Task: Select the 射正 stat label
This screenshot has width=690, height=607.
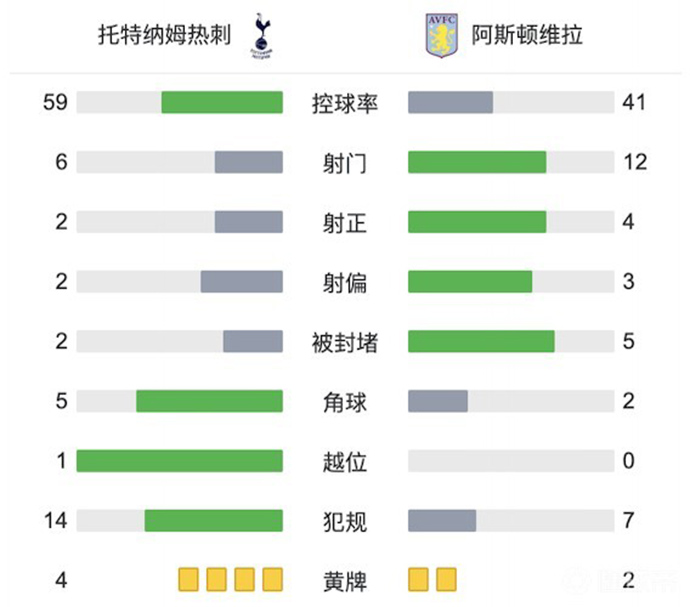Action: point(345,222)
